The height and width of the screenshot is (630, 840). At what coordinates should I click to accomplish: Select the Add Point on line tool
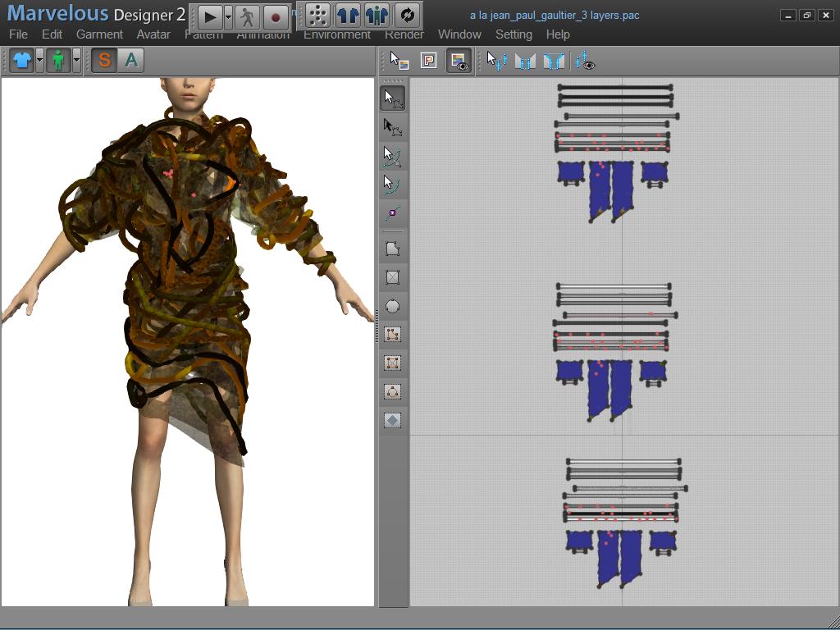(393, 213)
